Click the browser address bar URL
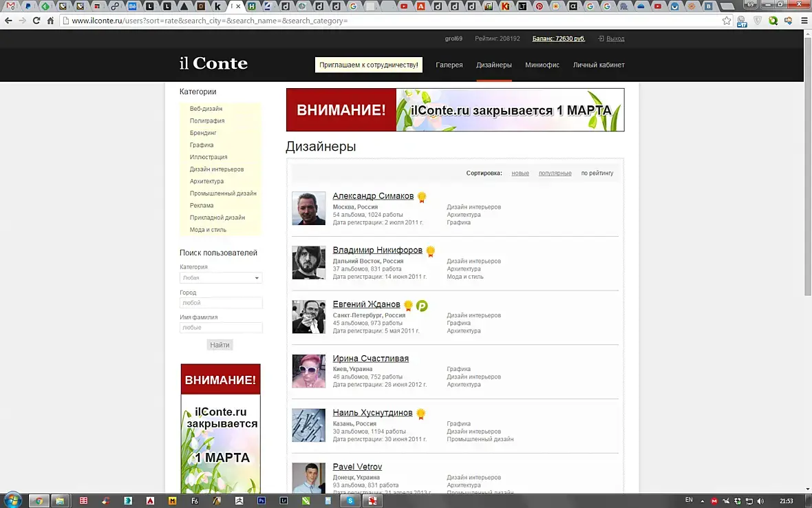This screenshot has width=812, height=508. (210, 21)
